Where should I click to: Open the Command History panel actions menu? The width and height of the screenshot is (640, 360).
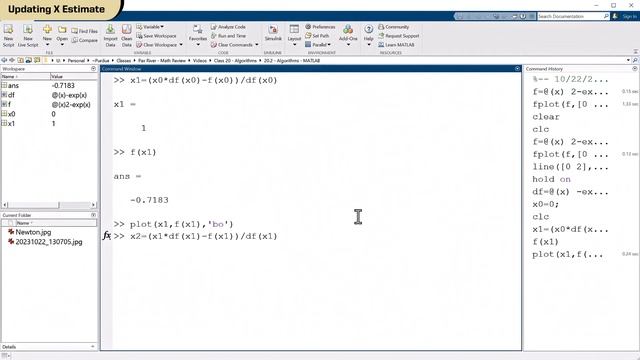click(x=635, y=69)
